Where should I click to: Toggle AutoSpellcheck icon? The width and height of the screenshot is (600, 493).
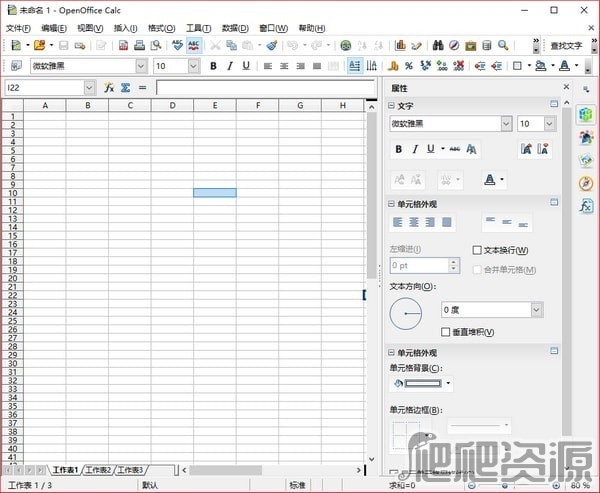194,45
